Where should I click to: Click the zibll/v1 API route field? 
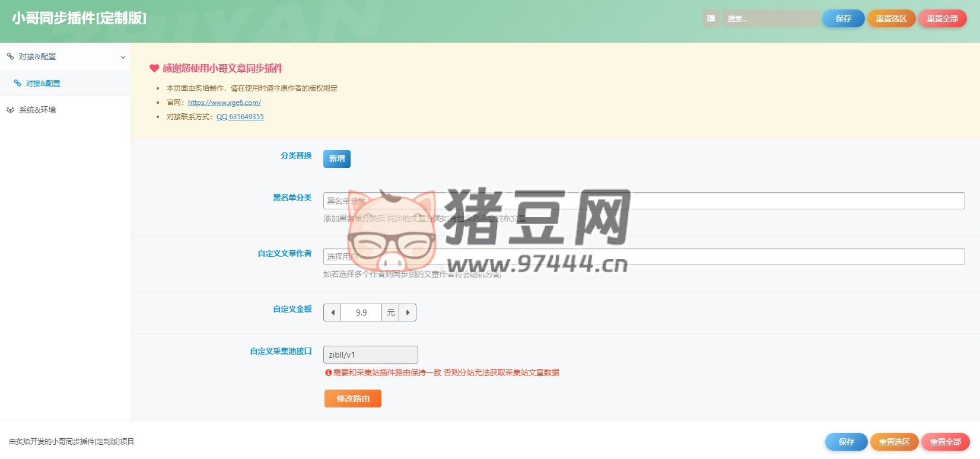click(370, 355)
